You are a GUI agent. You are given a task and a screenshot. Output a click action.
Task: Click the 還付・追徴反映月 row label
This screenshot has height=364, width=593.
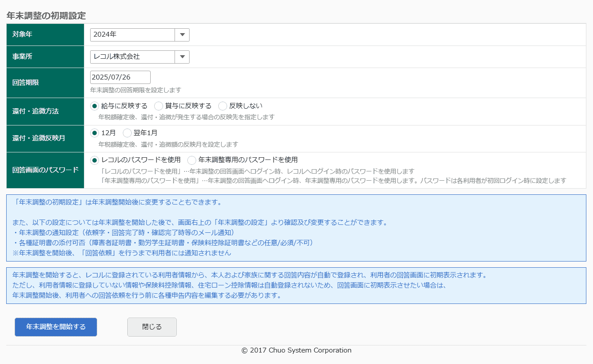tap(39, 138)
